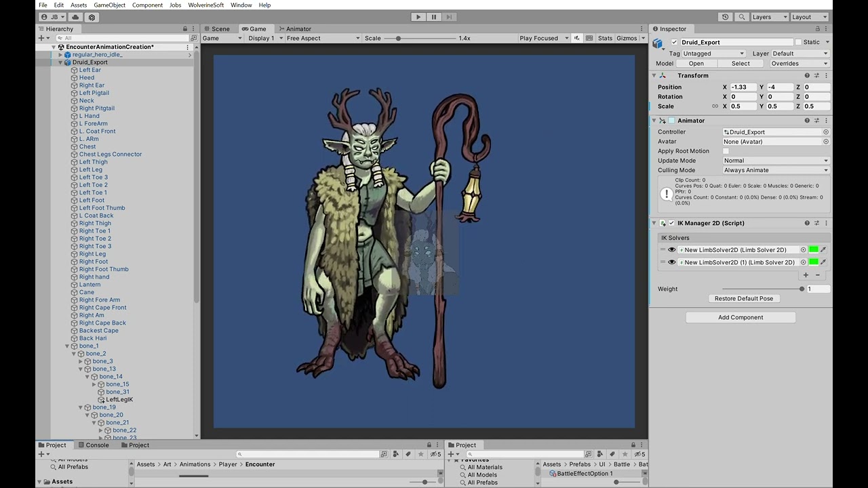Toggle the Druid_Export active checkbox
The height and width of the screenshot is (488, 868).
[674, 42]
